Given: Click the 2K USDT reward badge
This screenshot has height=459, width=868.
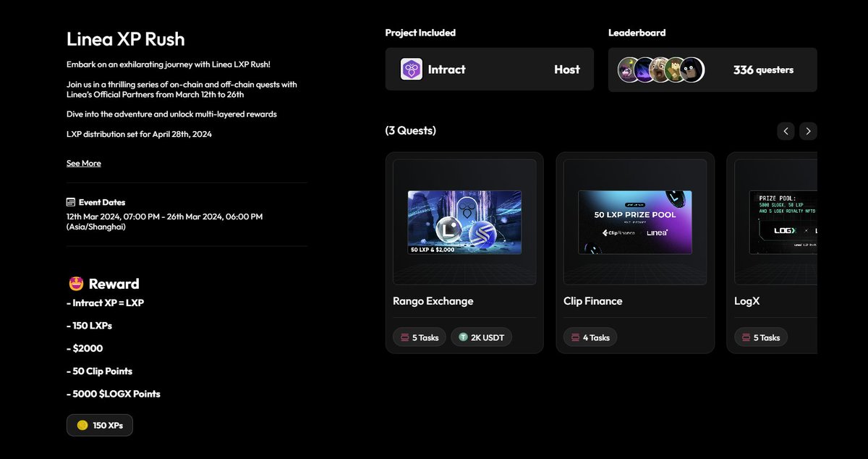Looking at the screenshot, I should [x=481, y=337].
